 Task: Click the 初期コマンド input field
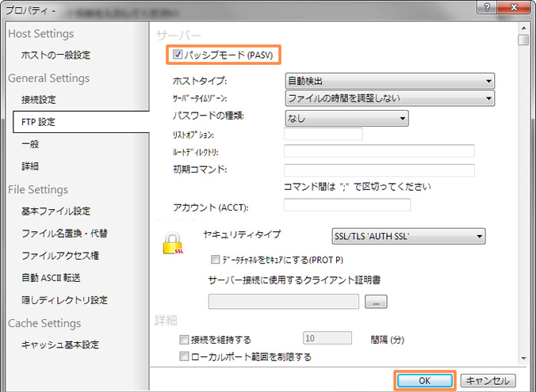379,170
